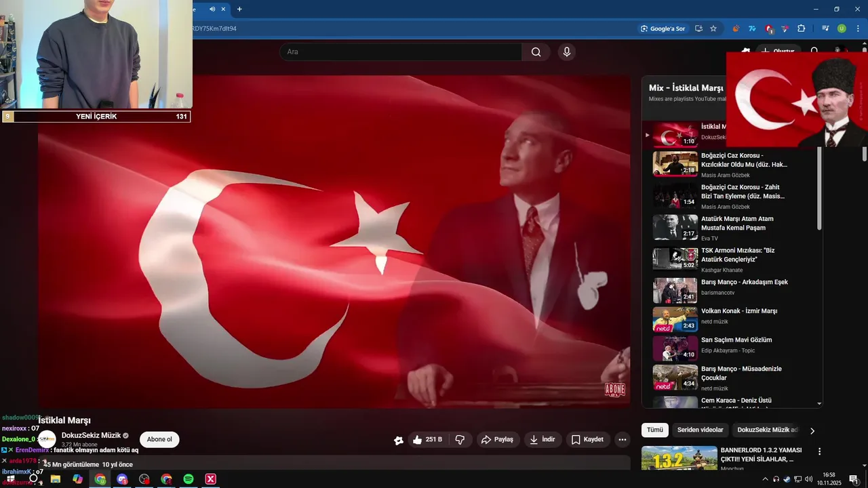Like the video with thumbs up
Viewport: 868px width, 488px height.
tap(427, 440)
